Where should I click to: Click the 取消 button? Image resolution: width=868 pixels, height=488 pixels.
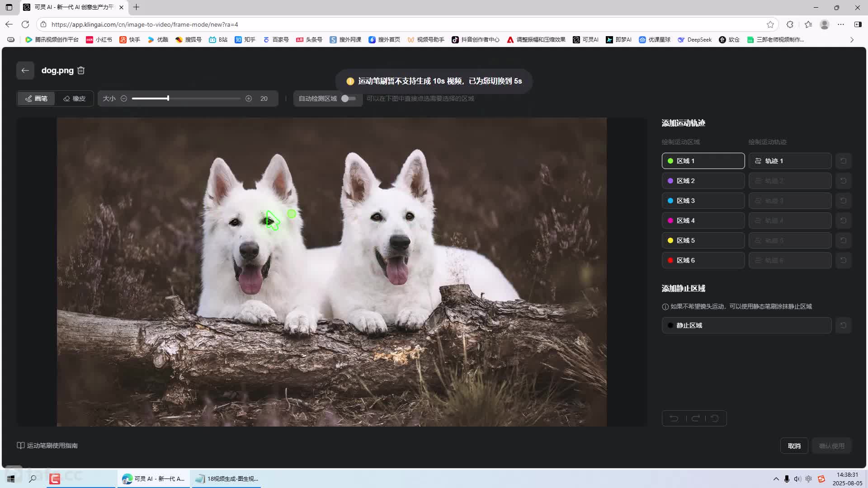(x=794, y=446)
